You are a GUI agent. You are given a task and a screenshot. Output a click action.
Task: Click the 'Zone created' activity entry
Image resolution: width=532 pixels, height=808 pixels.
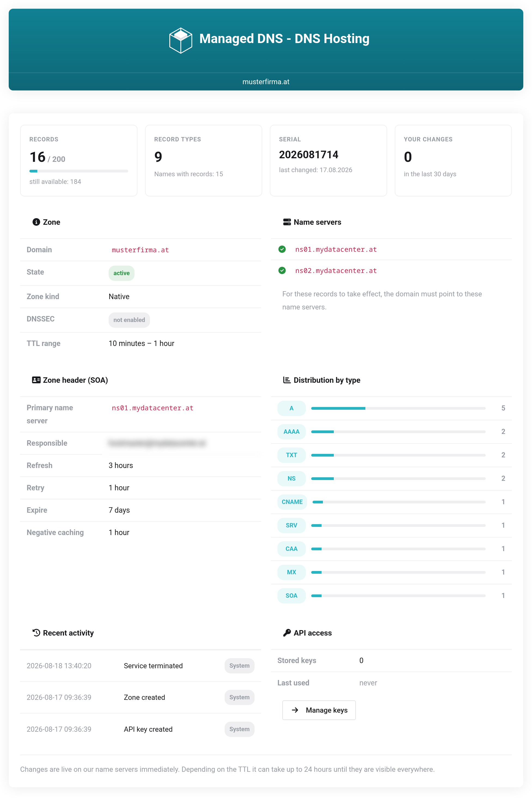145,697
